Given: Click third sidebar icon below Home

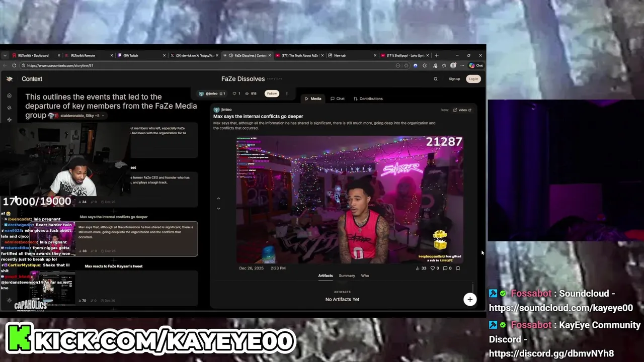Looking at the screenshot, I should coord(9,120).
